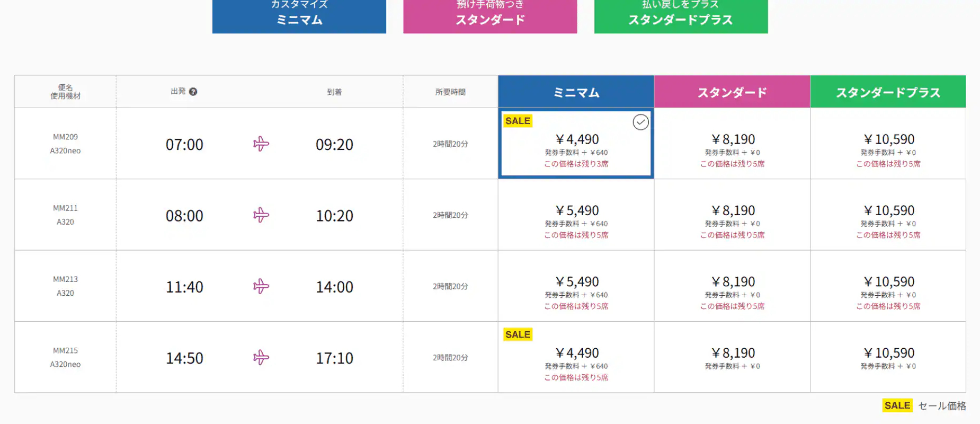Screen dimensions: 980x424
Task: Click the SALE badge on the 14:50 flight
Action: 518,334
